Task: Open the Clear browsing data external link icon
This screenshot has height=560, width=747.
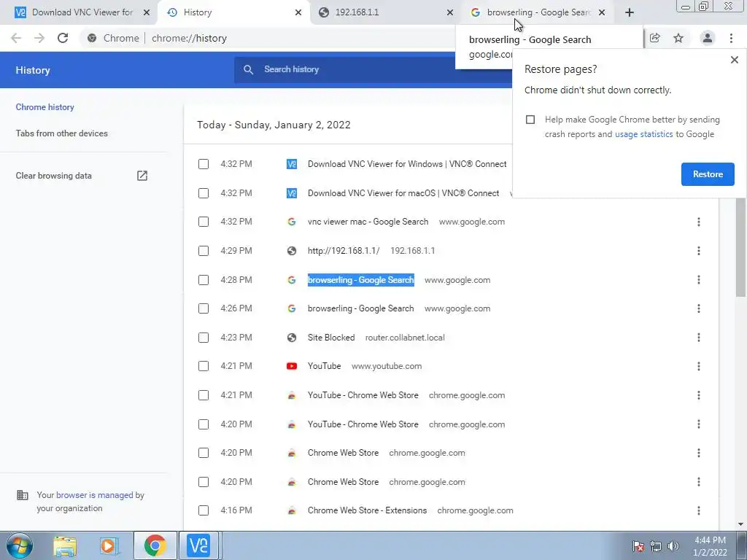Action: [142, 176]
